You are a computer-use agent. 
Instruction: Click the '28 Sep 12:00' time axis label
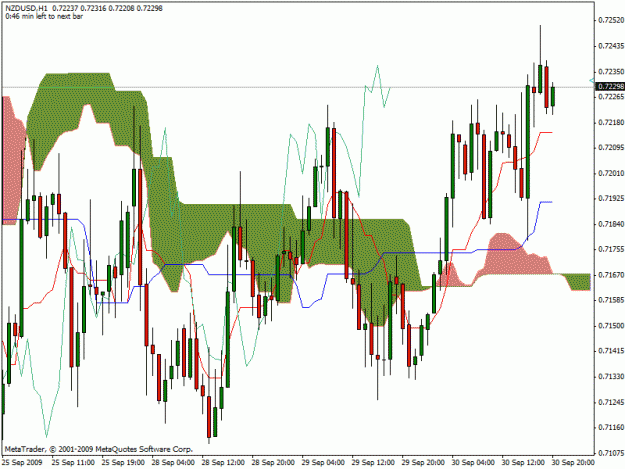coord(223,462)
